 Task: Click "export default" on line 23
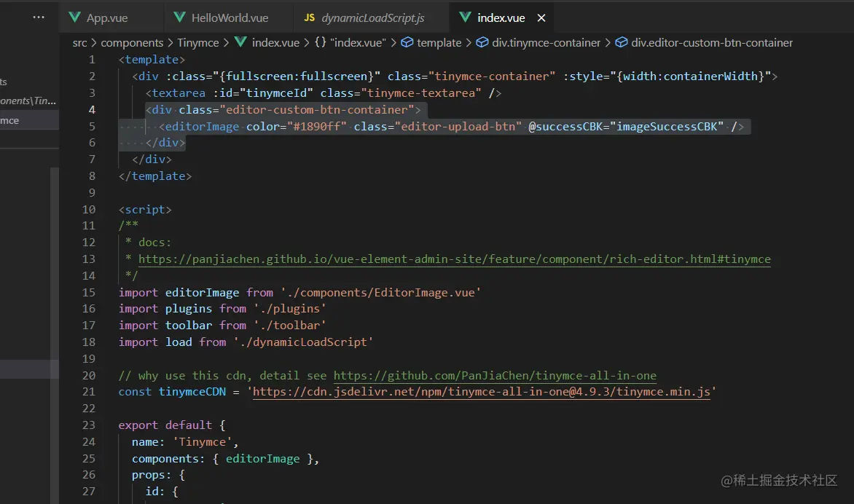165,425
